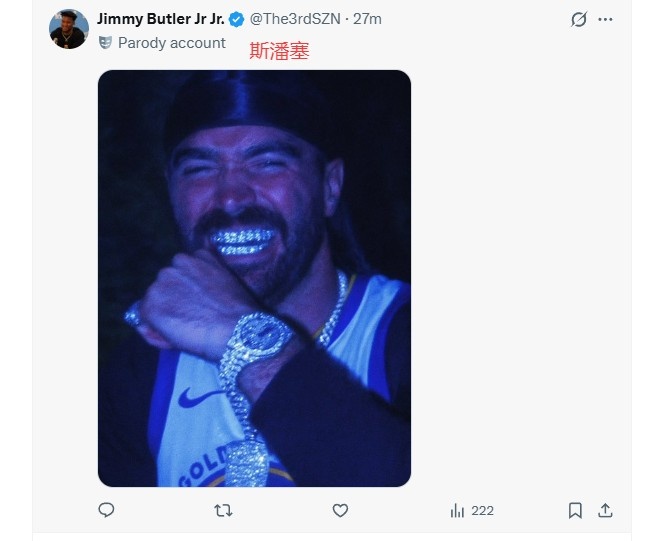Click the blue verified badge
The height and width of the screenshot is (541, 645).
pyautogui.click(x=237, y=19)
